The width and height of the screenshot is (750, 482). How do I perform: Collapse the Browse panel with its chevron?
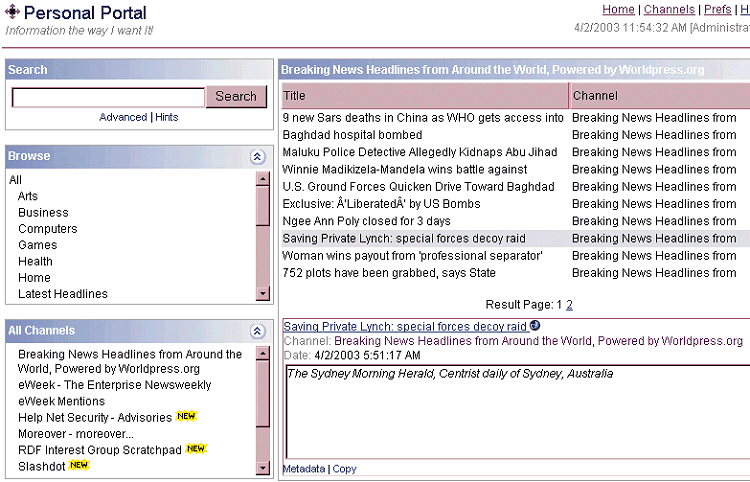pos(257,156)
